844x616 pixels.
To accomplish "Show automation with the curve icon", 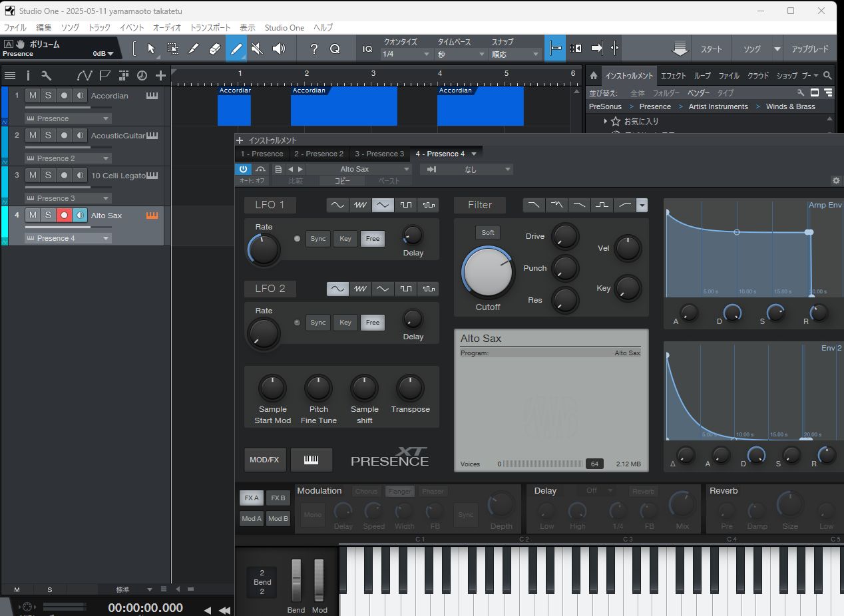I will coord(84,75).
